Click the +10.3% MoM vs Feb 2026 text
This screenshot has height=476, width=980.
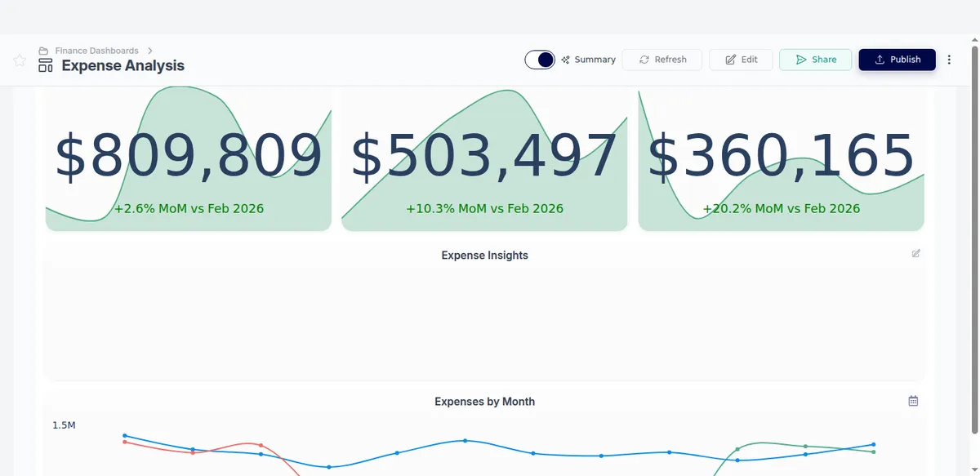[x=484, y=208]
